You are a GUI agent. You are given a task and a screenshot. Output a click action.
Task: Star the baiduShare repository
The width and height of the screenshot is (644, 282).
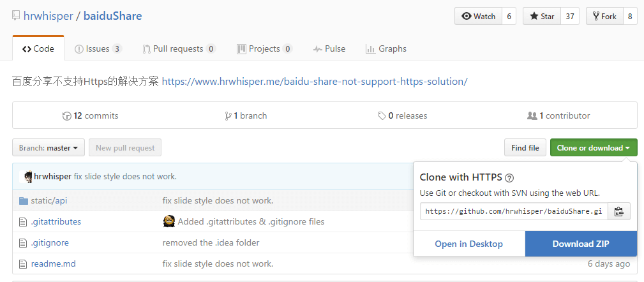[x=542, y=16]
